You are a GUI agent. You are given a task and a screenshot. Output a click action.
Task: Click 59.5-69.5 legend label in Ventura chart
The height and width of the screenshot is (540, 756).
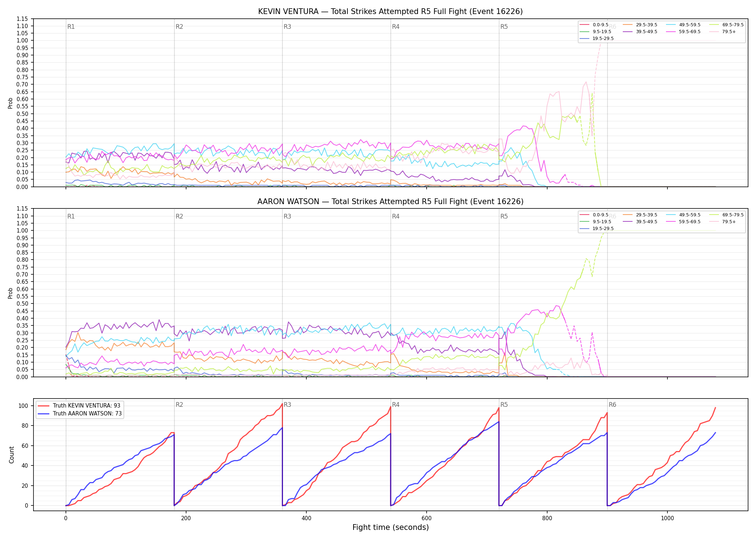click(x=690, y=32)
